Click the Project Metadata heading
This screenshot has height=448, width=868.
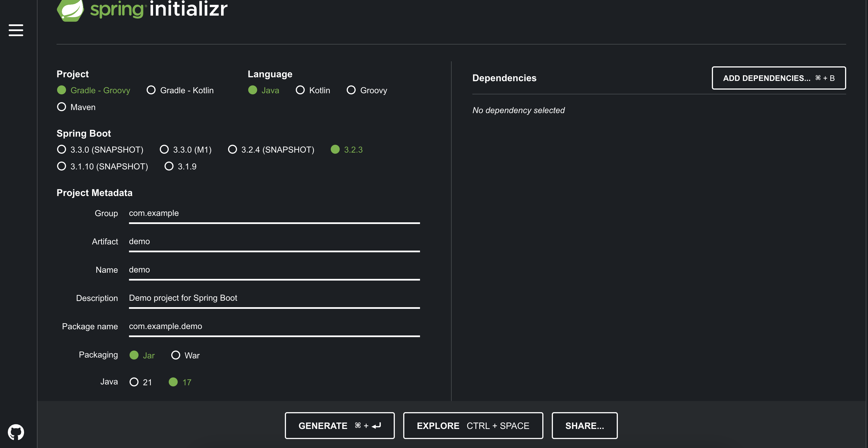click(94, 193)
